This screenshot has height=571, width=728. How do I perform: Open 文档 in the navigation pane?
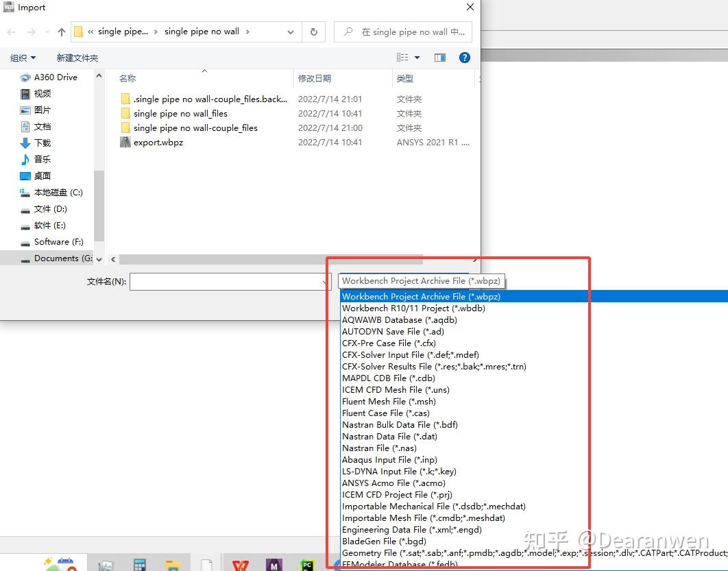(36, 127)
